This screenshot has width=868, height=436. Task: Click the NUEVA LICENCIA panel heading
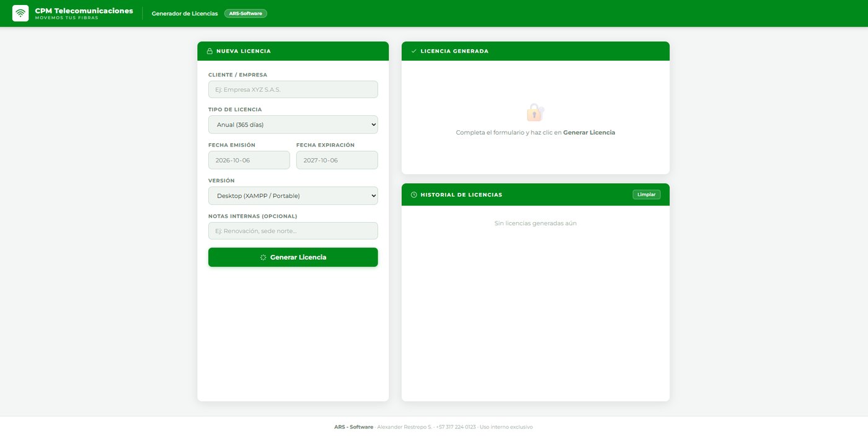click(x=244, y=51)
